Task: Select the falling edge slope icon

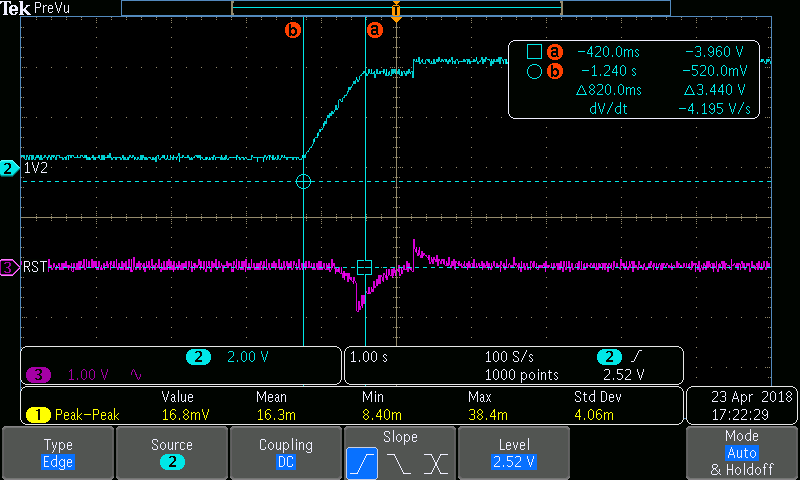Action: pyautogui.click(x=398, y=464)
